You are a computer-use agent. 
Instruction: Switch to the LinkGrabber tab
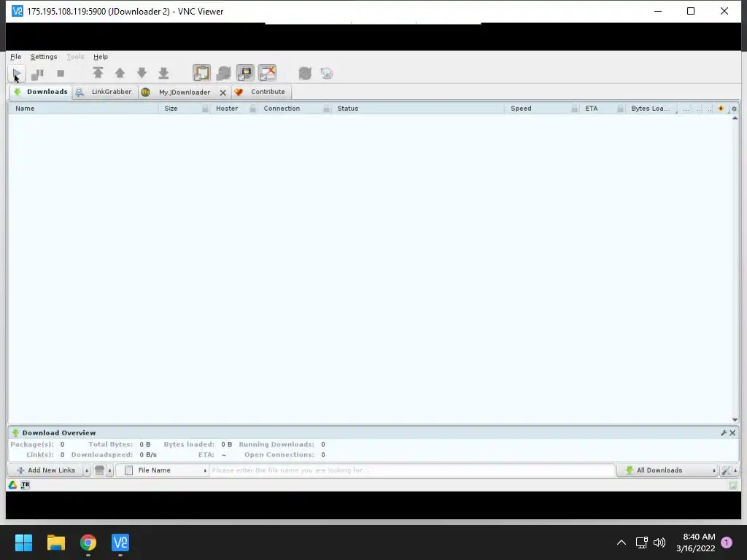click(105, 92)
